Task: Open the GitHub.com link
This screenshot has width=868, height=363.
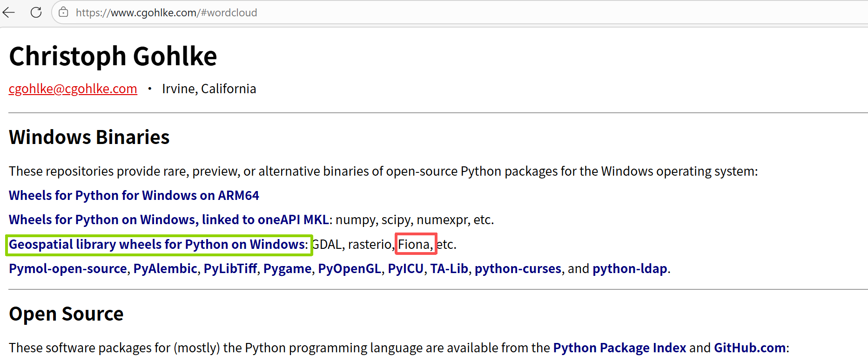Action: point(750,348)
